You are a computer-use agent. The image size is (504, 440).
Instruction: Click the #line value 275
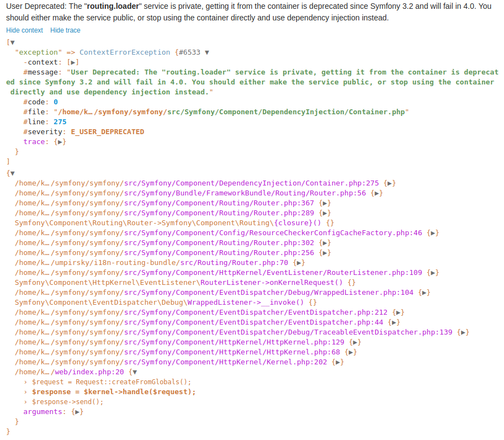pyautogui.click(x=60, y=122)
